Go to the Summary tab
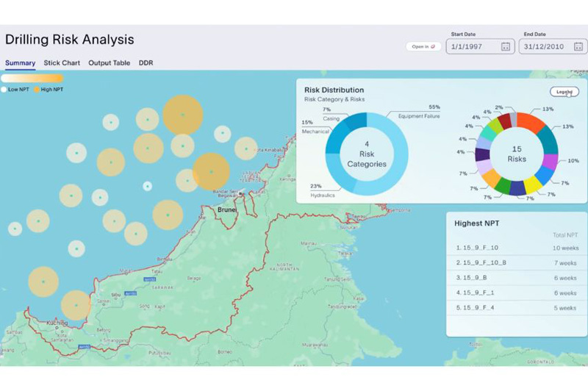Viewport: 588px width, 391px height. (x=21, y=63)
